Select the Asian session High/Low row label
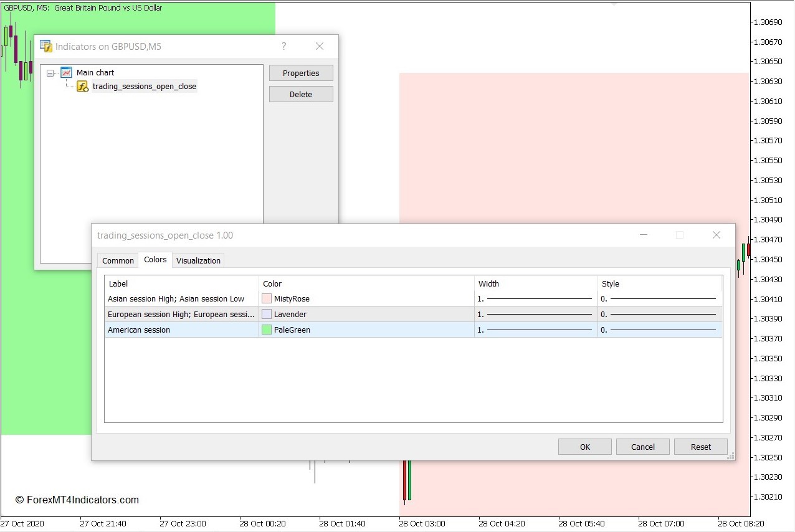This screenshot has width=795, height=532. (176, 299)
